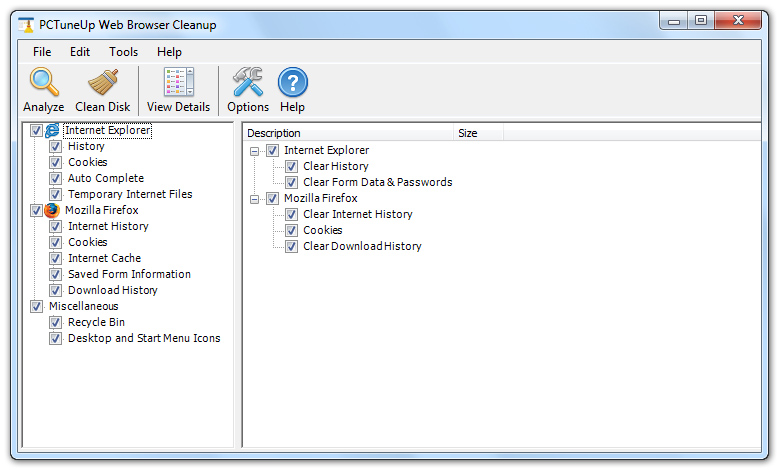Viewport: 779px width, 470px height.
Task: Click the Description column header
Action: 348,133
